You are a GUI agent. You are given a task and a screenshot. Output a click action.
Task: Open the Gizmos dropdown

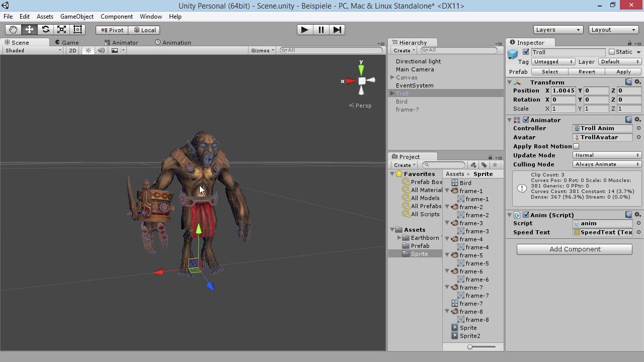(263, 50)
